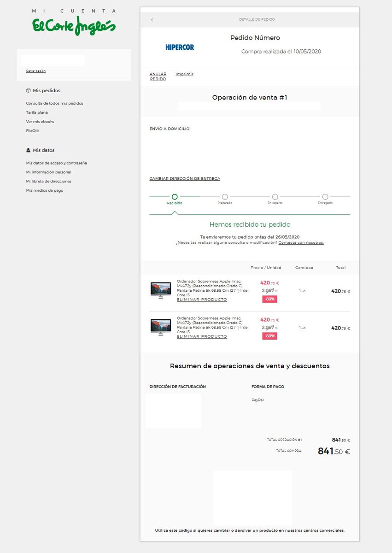Viewport: 392px width, 553px height.
Task: Click 'Compra realizada el 10/05/2020' text
Action: [281, 52]
